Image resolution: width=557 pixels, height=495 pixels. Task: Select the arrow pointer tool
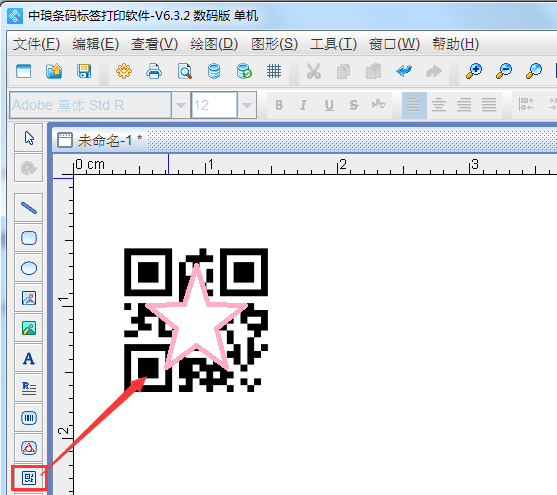point(29,138)
